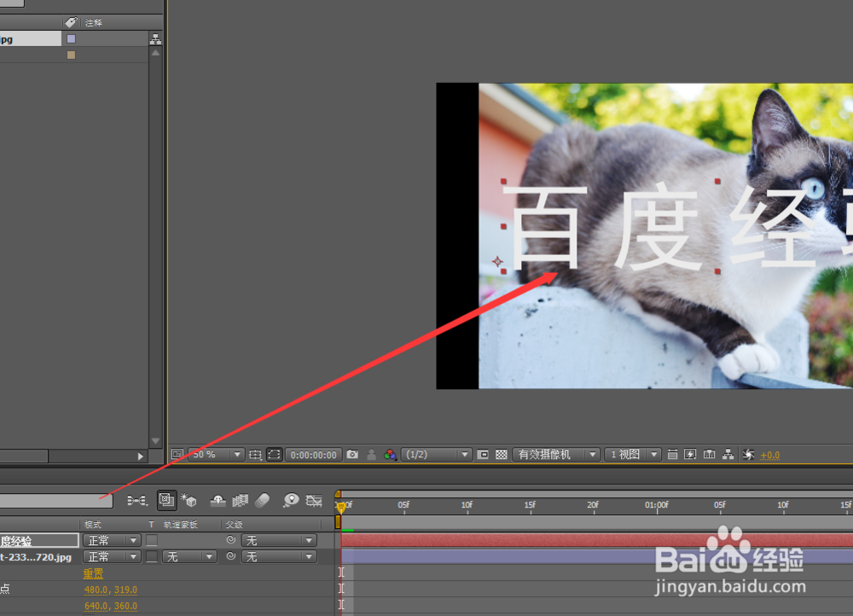The width and height of the screenshot is (853, 616).
Task: Open blend mode dropdown for 度经验 layer
Action: click(112, 540)
